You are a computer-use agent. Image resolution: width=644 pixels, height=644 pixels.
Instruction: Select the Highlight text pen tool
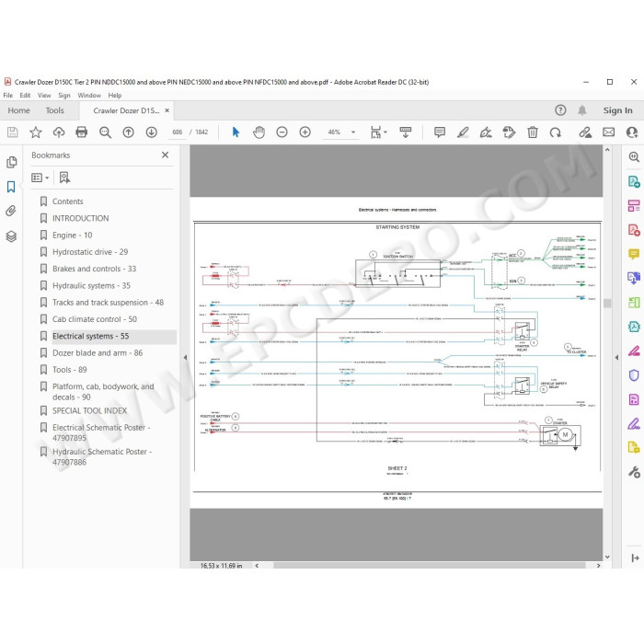(x=463, y=132)
